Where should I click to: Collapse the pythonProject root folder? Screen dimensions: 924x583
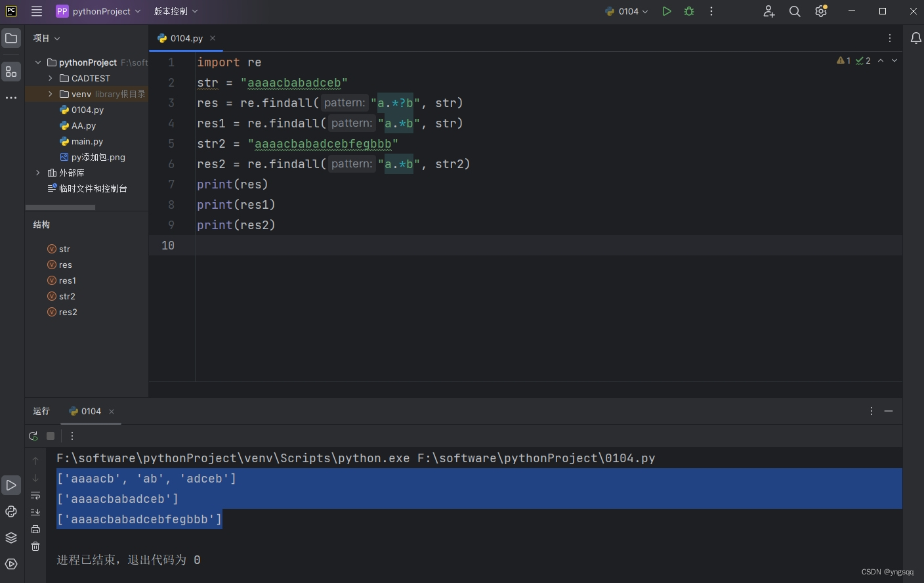38,62
